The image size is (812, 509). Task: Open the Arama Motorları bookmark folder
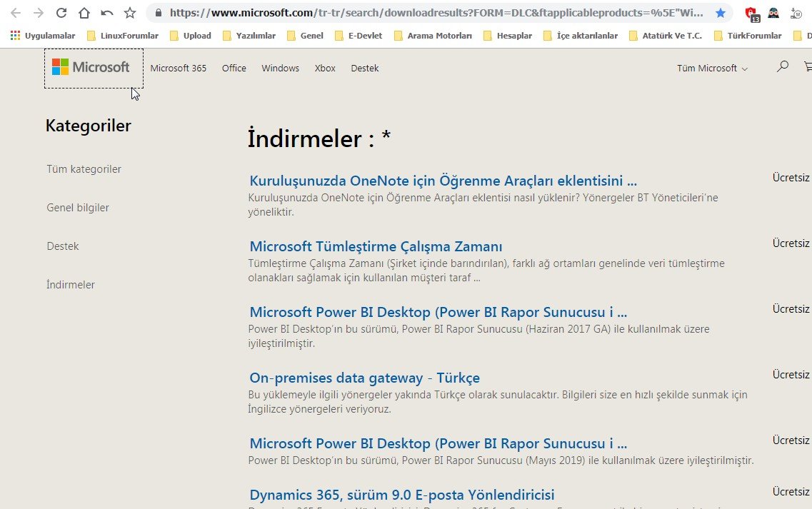point(433,35)
